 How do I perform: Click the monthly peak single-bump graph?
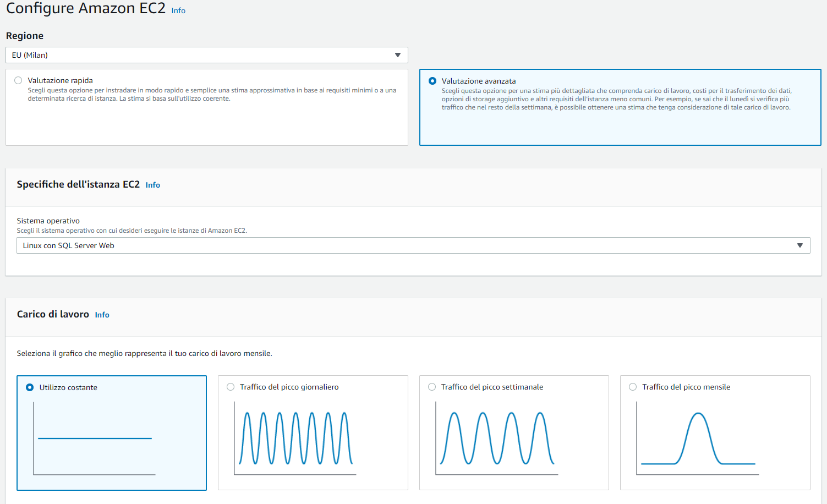pos(698,439)
